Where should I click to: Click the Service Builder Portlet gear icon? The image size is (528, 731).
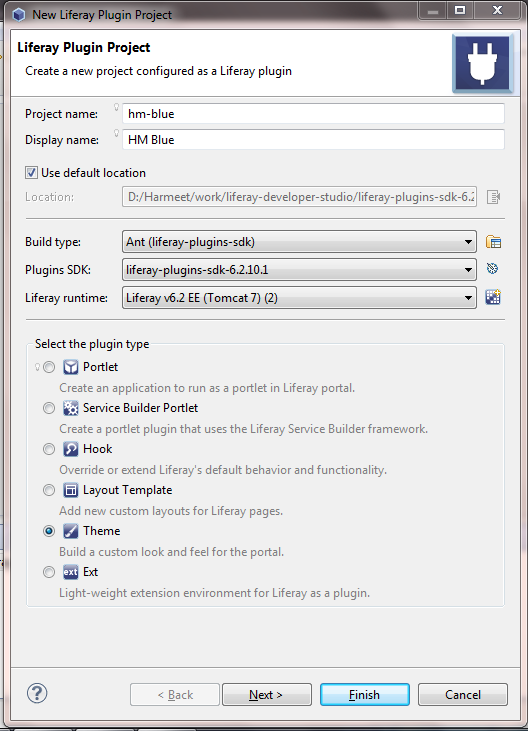(x=70, y=408)
